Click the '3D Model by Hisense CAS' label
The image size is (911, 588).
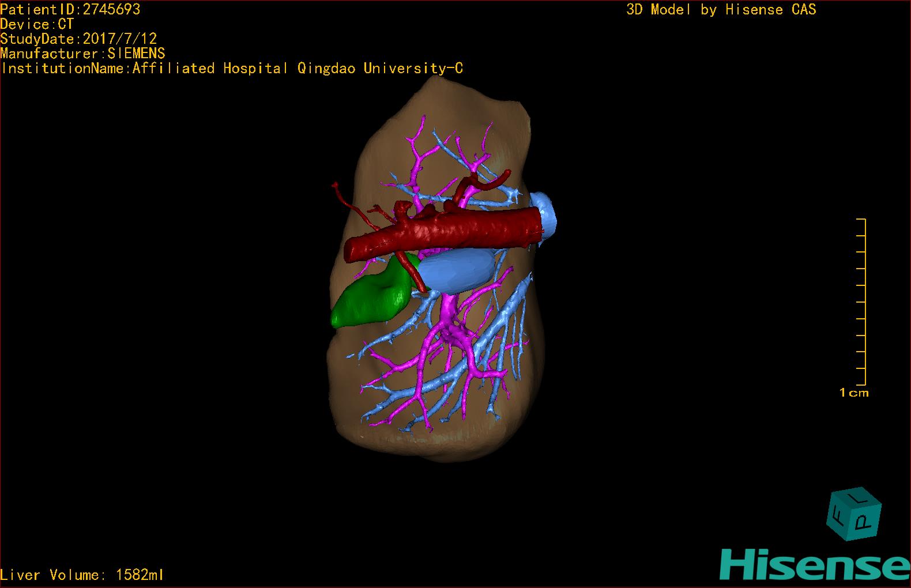pyautogui.click(x=721, y=9)
